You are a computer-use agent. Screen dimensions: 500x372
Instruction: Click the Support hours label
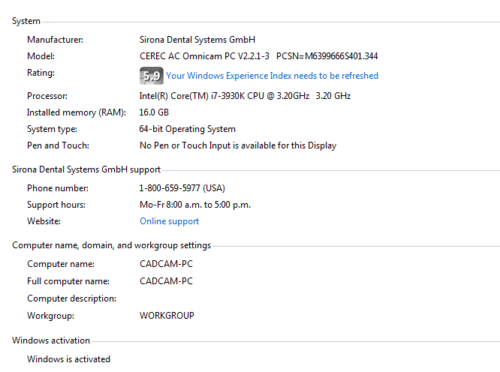pos(56,205)
